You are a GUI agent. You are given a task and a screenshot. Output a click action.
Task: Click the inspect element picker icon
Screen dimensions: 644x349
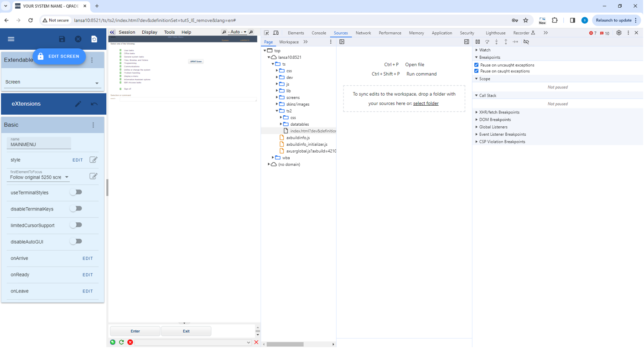point(266,33)
